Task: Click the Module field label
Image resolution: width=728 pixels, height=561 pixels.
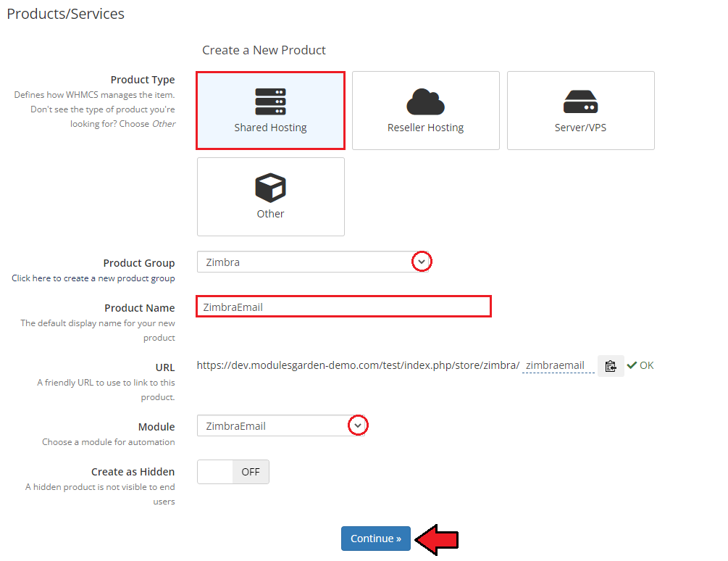Action: 156,427
